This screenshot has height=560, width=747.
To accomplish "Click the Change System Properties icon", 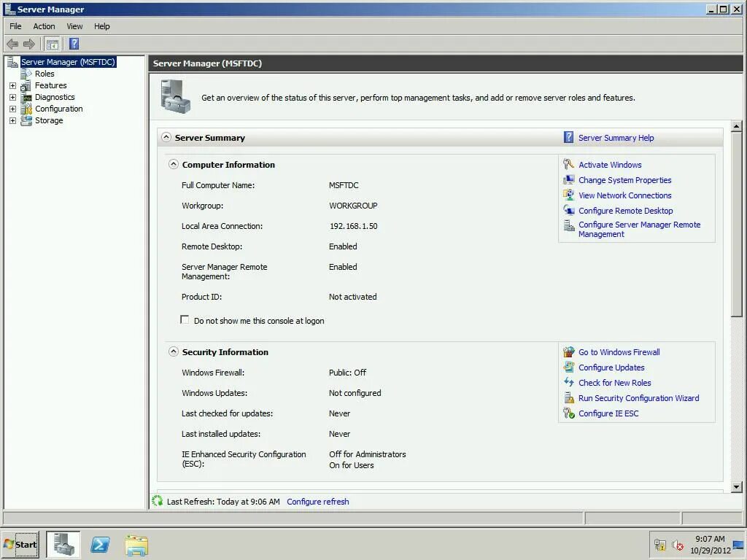I will coord(568,180).
